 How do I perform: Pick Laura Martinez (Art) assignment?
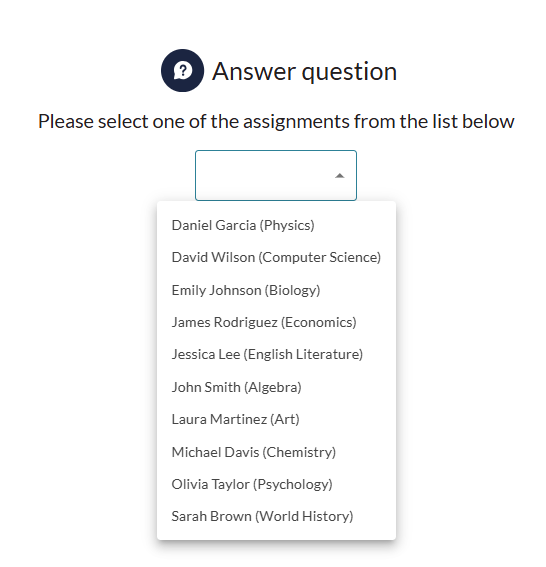point(276,419)
